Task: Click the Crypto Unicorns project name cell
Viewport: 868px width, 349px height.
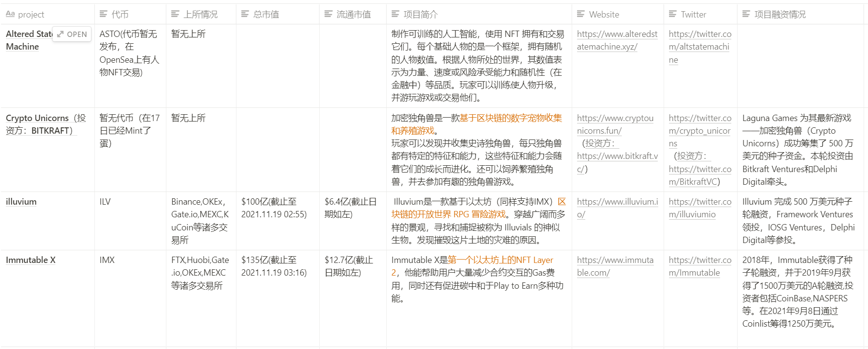Action: 47,150
